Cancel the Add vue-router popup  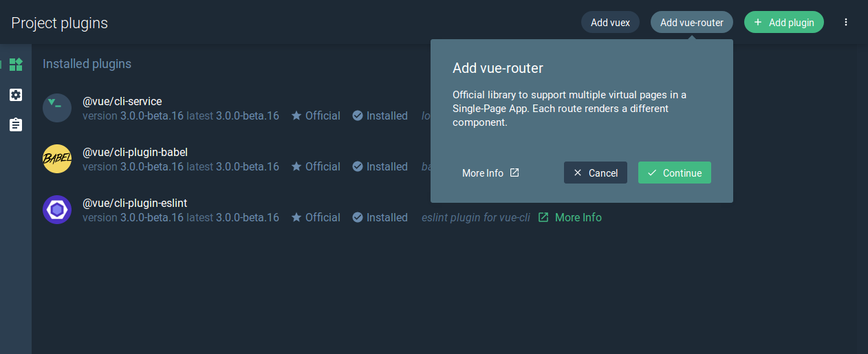point(595,173)
